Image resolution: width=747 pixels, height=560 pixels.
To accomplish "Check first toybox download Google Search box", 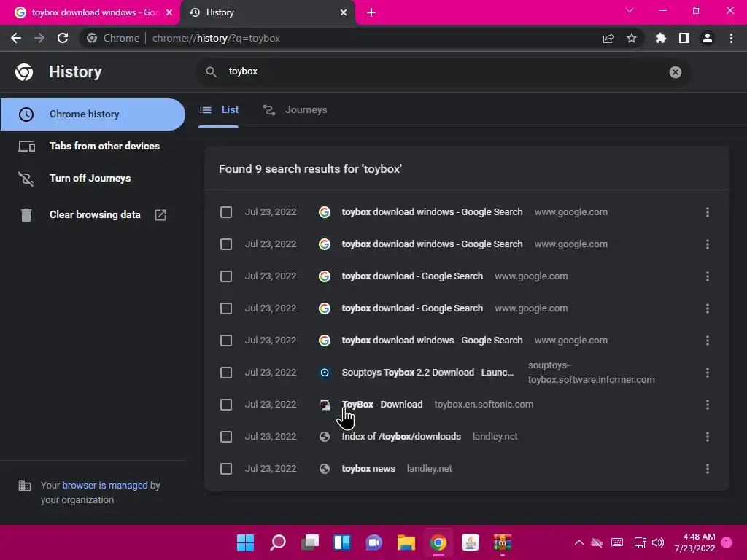I will pos(226,276).
